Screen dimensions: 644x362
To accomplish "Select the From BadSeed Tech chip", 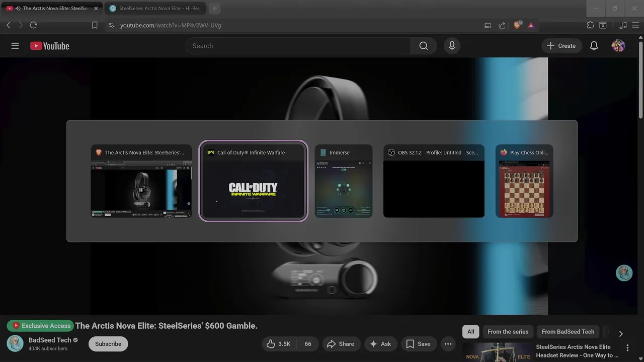I will (x=568, y=332).
